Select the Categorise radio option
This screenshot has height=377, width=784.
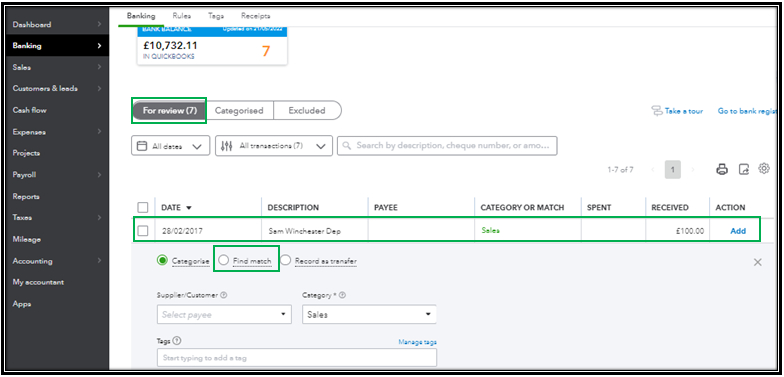[x=162, y=260]
